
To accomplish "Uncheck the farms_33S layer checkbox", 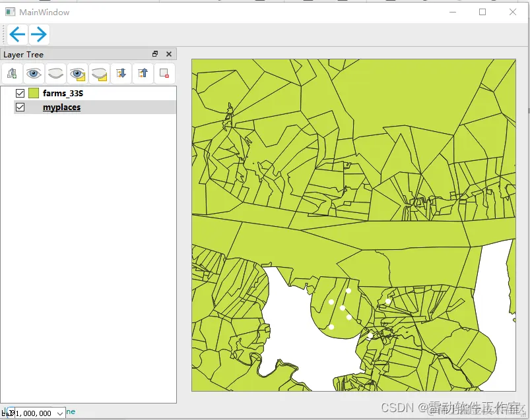I will [20, 93].
